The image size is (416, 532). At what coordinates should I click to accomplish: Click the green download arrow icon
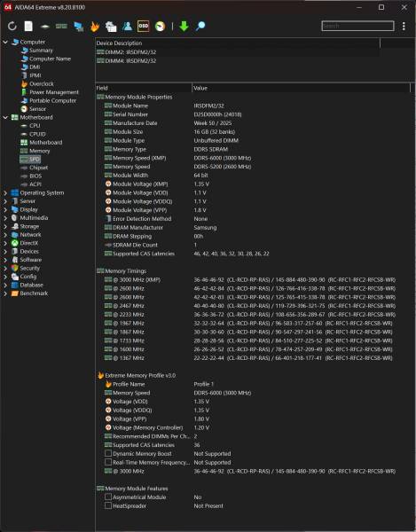tap(184, 26)
